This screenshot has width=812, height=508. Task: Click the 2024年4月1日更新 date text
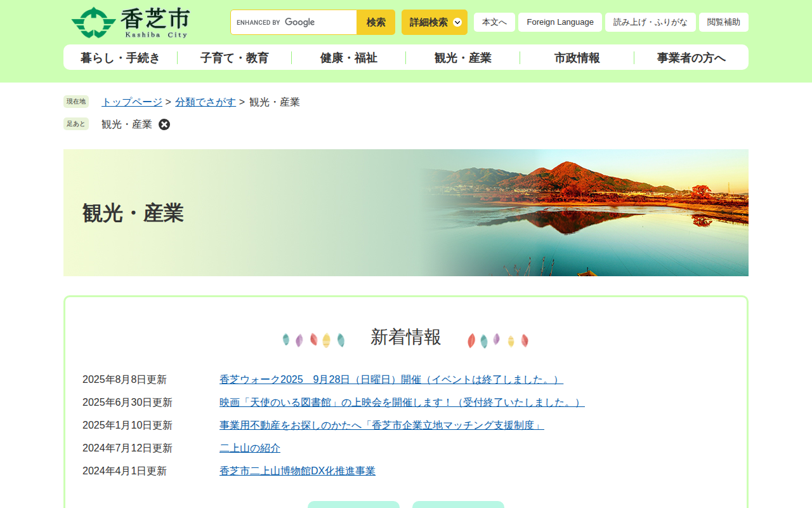coord(124,471)
